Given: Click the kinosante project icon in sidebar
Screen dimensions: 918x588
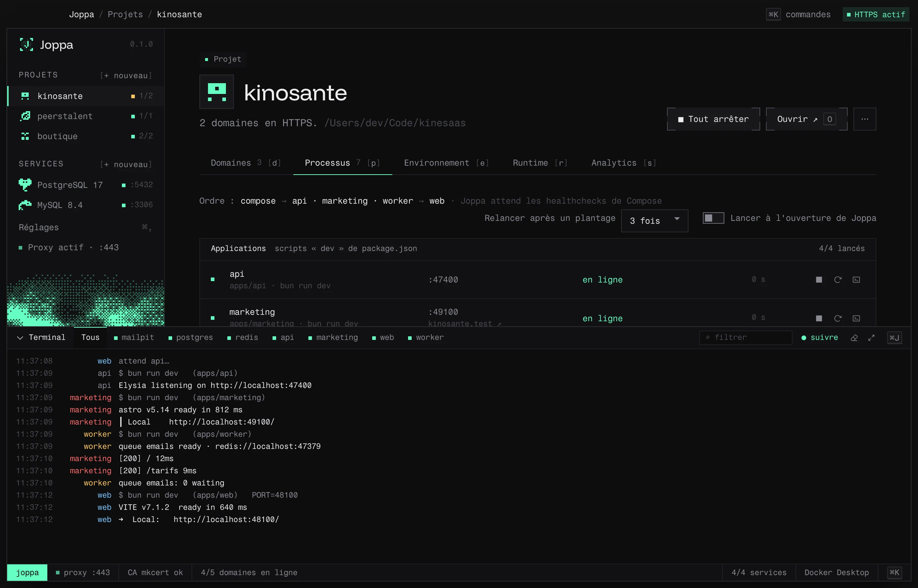Looking at the screenshot, I should (25, 96).
